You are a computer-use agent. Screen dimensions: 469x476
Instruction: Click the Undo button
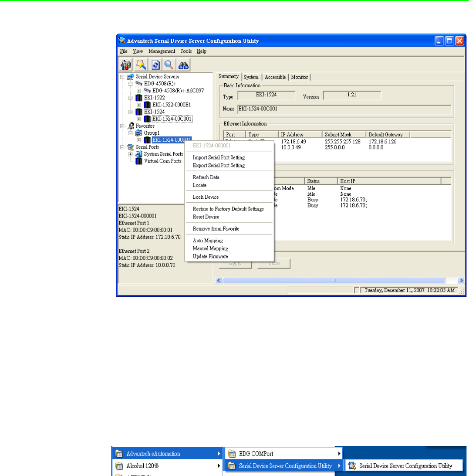point(274,263)
